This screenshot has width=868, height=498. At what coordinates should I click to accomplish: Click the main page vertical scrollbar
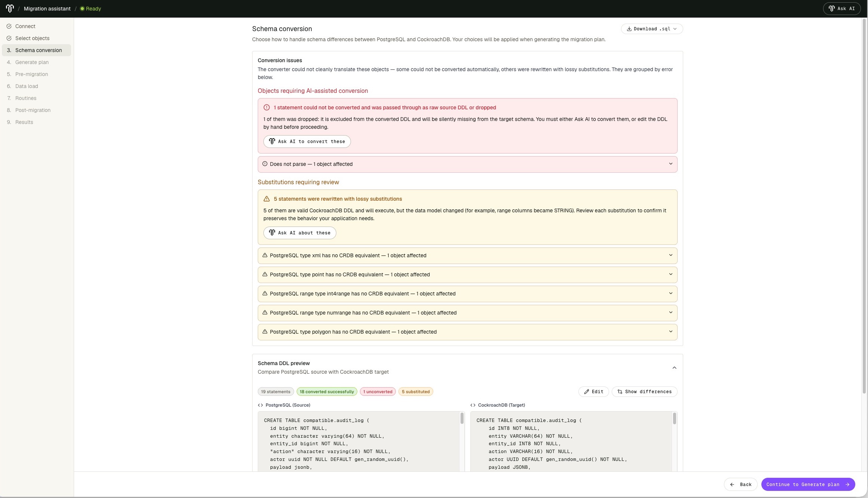click(x=865, y=206)
